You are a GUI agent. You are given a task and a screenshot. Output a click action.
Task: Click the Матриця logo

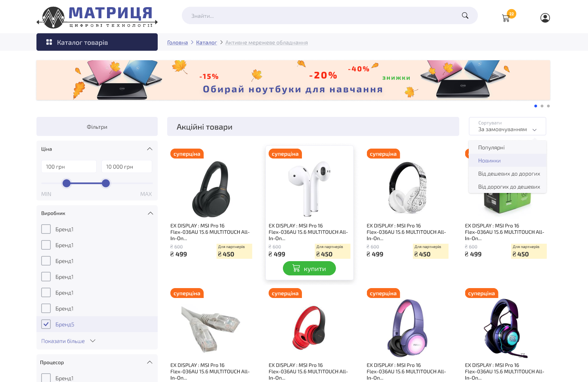point(97,17)
